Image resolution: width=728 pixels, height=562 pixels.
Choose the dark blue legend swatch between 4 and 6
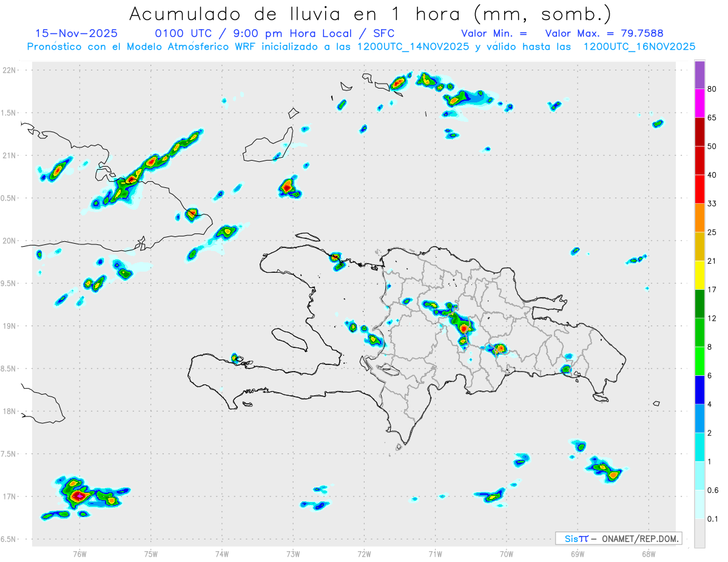(x=699, y=390)
